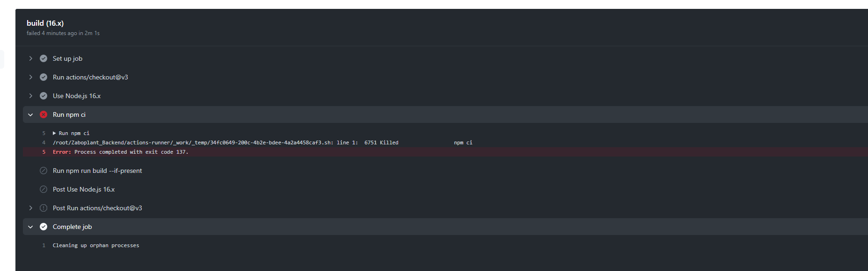Collapse the Complete job step chevron
The height and width of the screenshot is (271, 868).
click(31, 227)
